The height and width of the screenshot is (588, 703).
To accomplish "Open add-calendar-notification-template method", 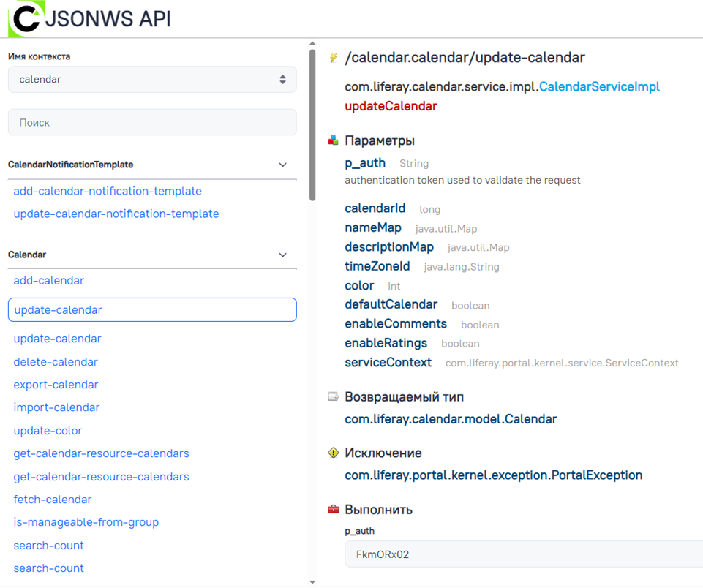I will tap(108, 191).
